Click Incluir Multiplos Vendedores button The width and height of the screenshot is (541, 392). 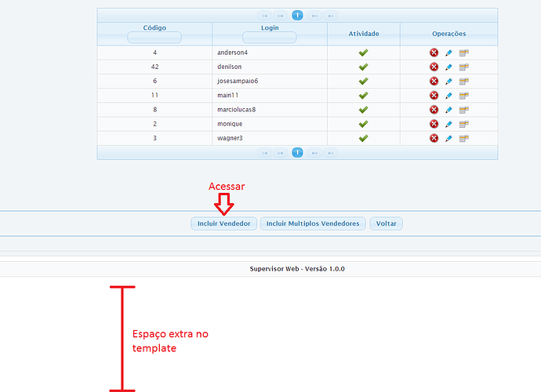pos(313,223)
